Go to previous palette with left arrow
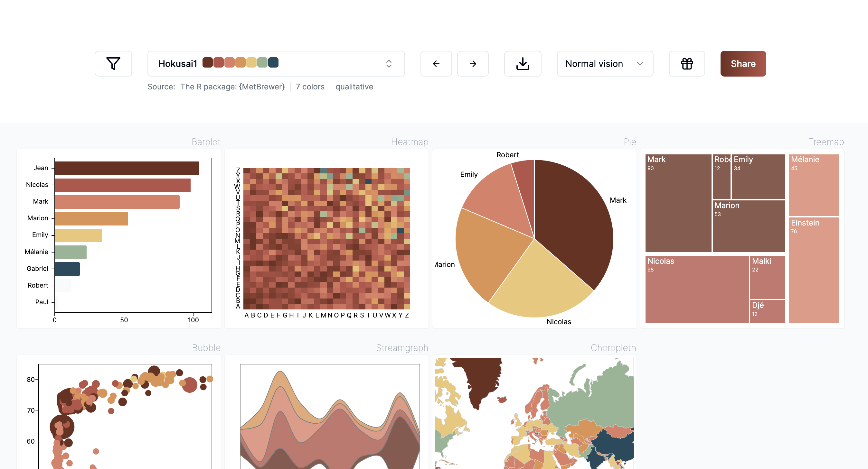Image resolution: width=868 pixels, height=469 pixels. click(436, 64)
